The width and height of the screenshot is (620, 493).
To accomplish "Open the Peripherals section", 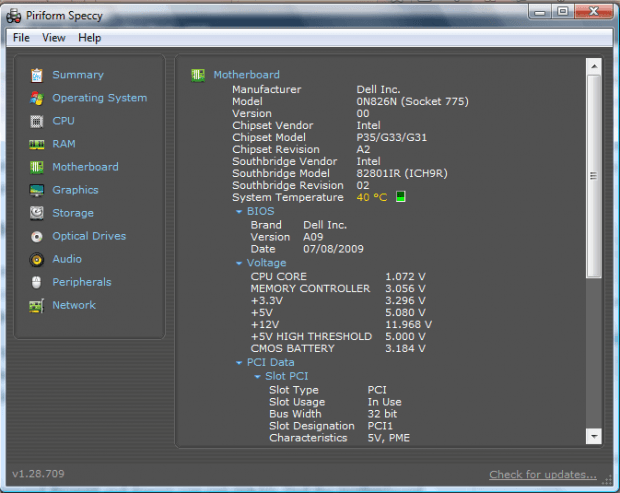I will (82, 282).
